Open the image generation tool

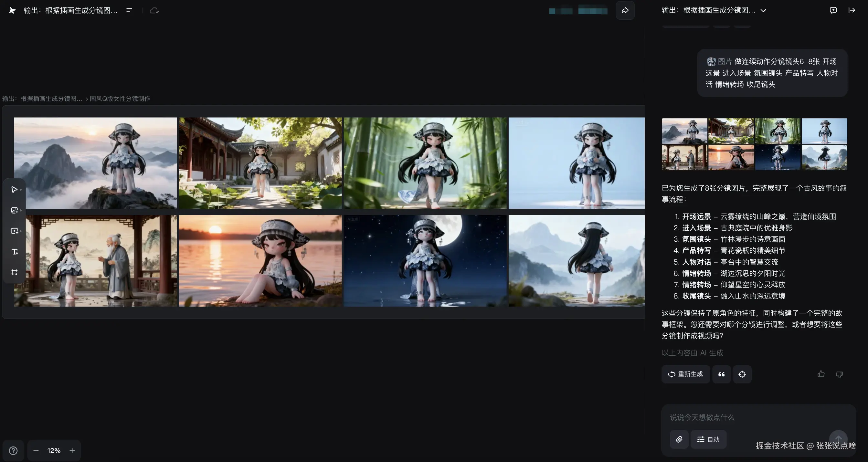14,210
